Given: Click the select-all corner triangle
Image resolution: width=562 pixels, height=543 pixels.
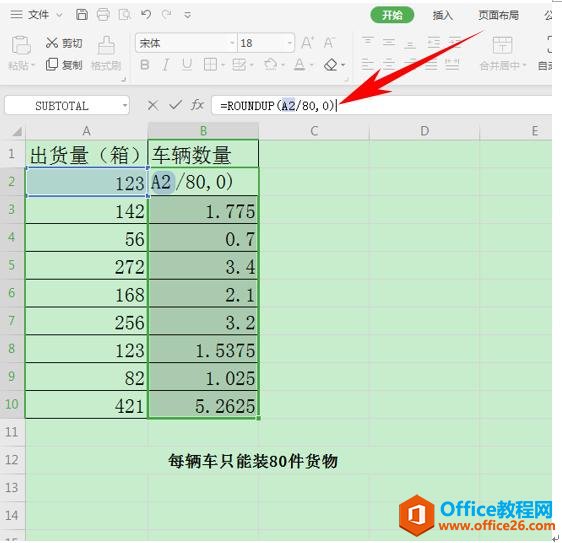Looking at the screenshot, I should click(16, 132).
